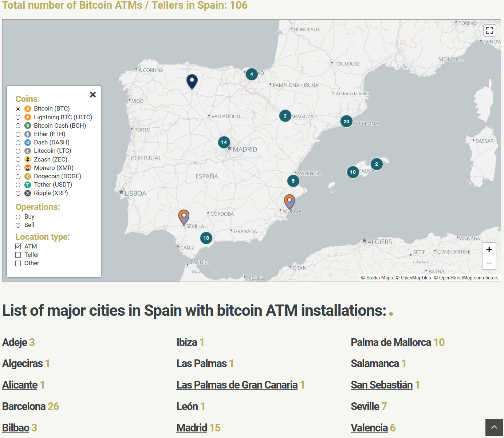
Task: Uncheck the ATM location type
Action: 18,247
